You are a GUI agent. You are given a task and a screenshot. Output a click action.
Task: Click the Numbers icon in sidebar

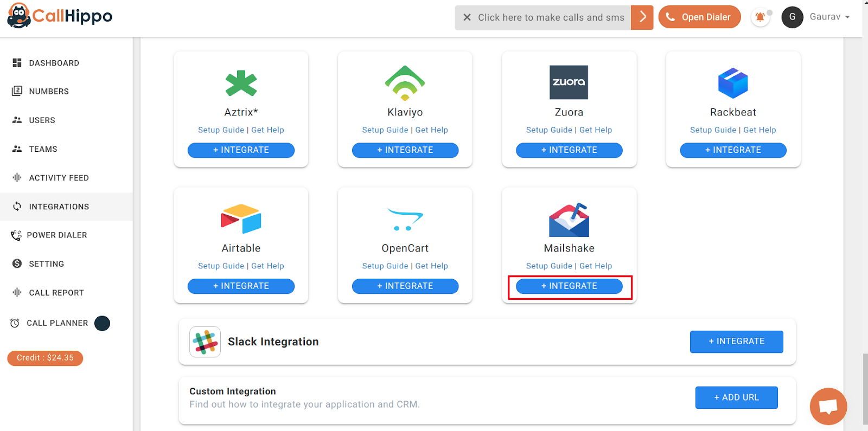tap(17, 91)
